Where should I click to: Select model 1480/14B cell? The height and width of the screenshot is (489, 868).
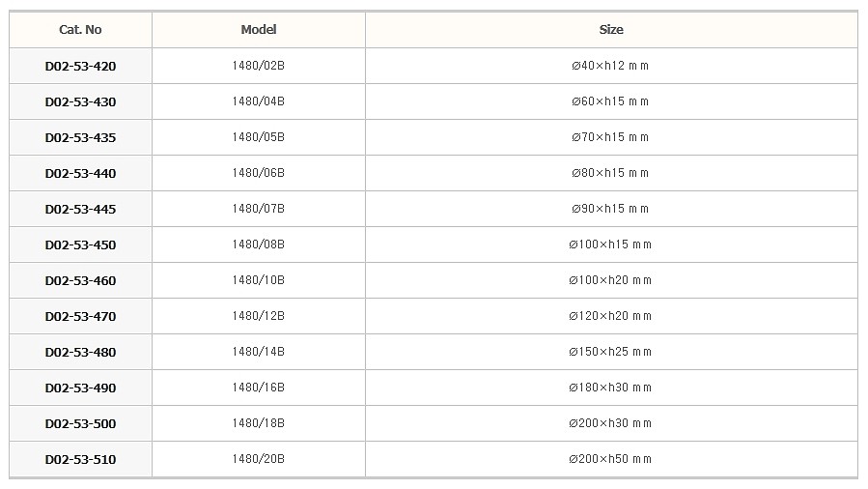(x=259, y=352)
